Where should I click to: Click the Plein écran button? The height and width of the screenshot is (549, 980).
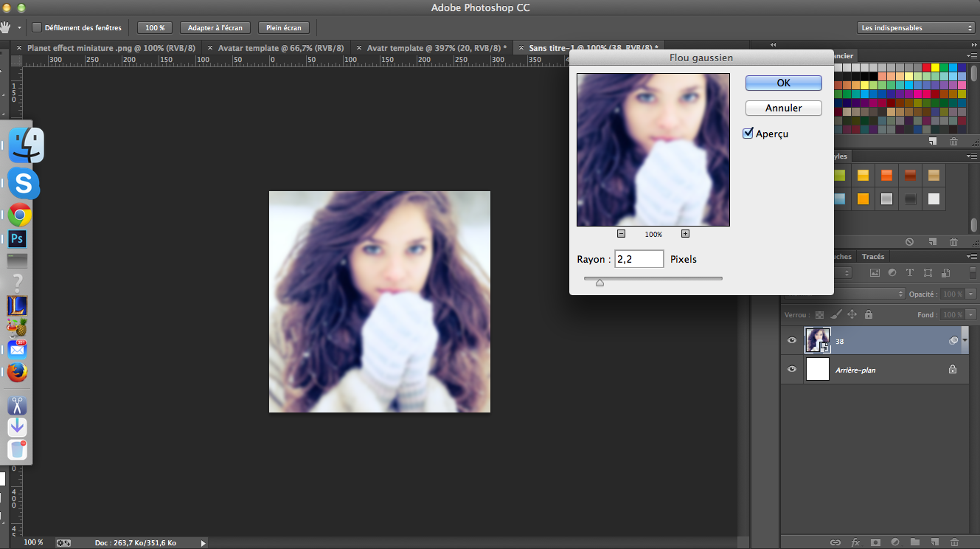[284, 27]
